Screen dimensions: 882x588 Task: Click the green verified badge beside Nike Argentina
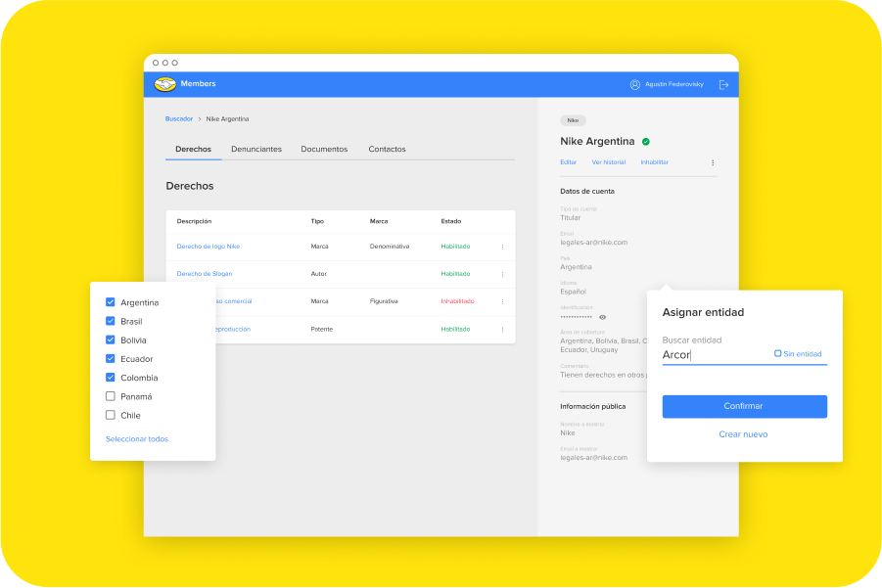[x=646, y=142]
